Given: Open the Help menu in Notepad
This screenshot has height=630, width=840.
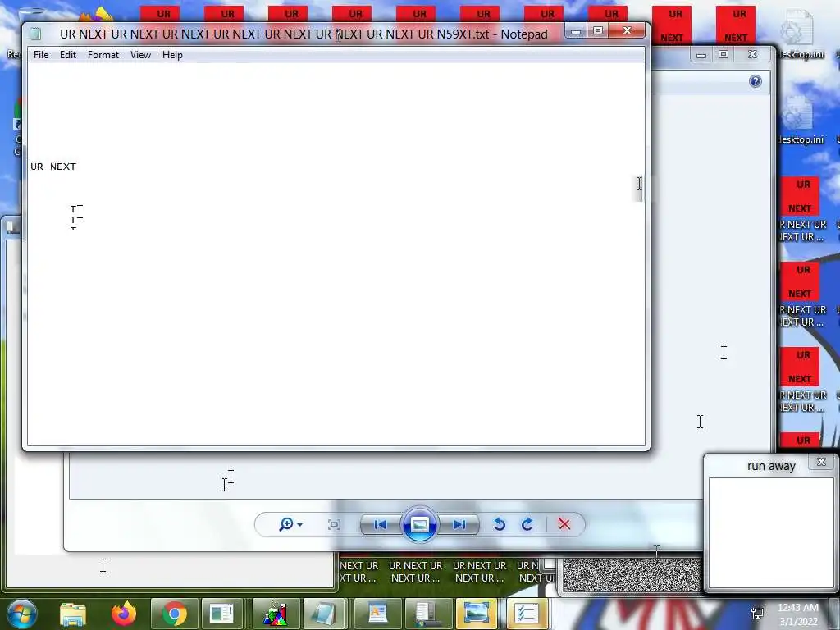Looking at the screenshot, I should [172, 55].
